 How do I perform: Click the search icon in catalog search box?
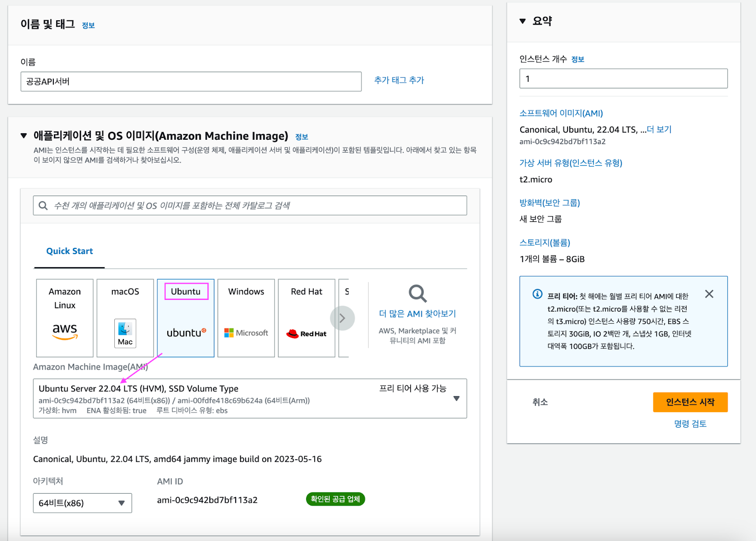point(43,205)
